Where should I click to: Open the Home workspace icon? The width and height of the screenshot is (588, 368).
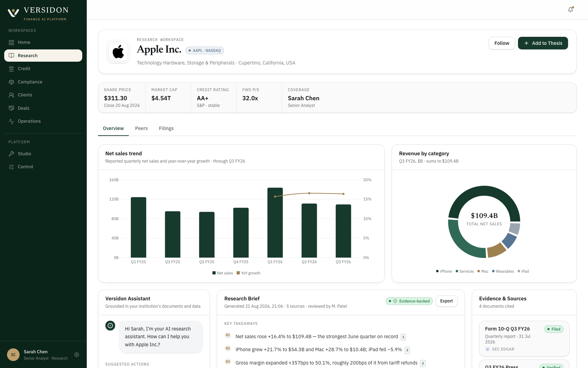11,42
